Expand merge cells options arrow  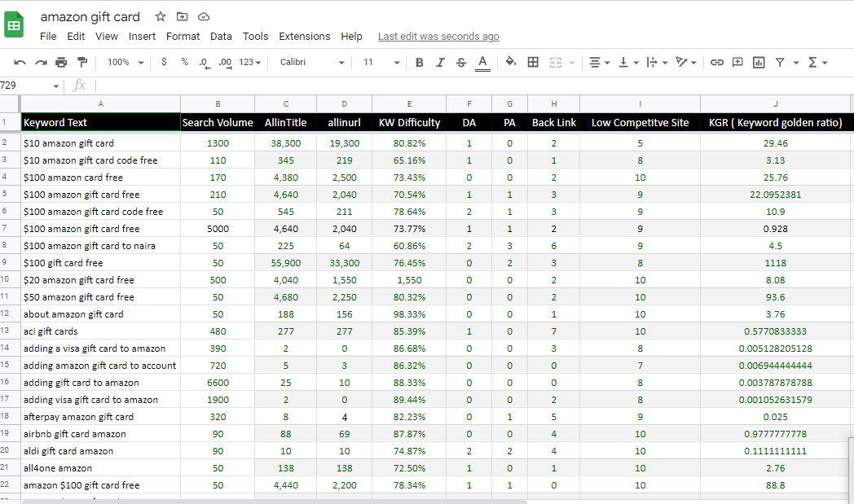click(572, 64)
